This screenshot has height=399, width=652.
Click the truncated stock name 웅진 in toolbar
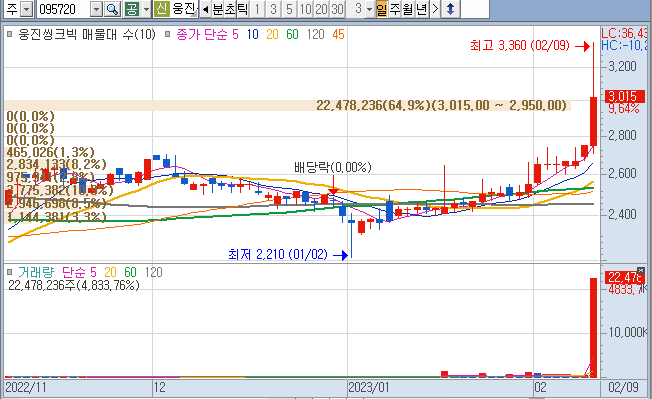pyautogui.click(x=185, y=9)
